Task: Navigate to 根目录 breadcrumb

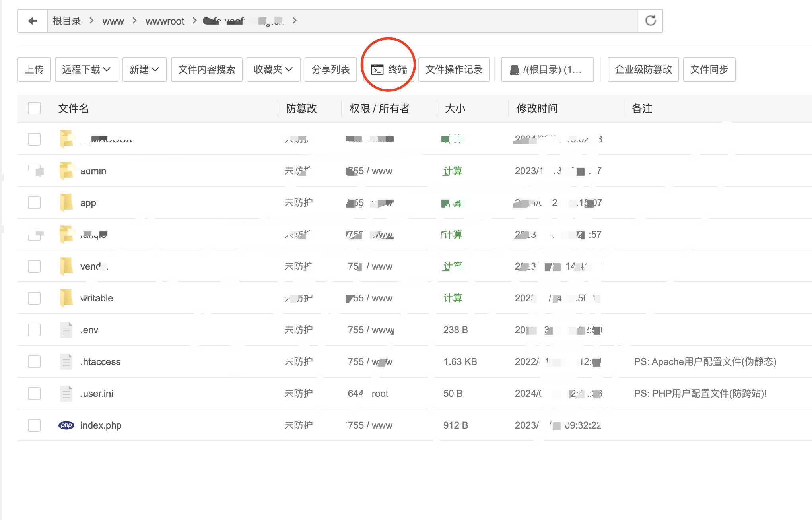Action: pyautogui.click(x=66, y=21)
